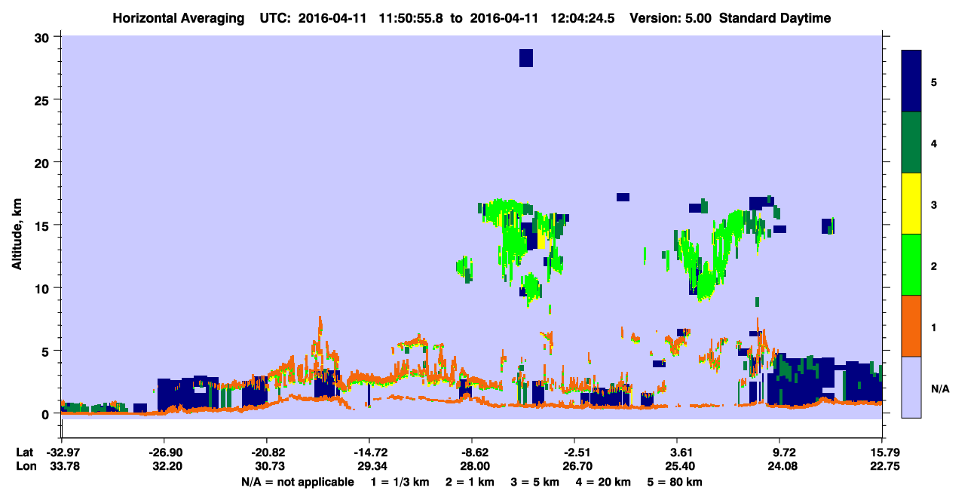Click legend text 'N/A = not applicable'
Screen dimensions: 980x503
click(297, 482)
